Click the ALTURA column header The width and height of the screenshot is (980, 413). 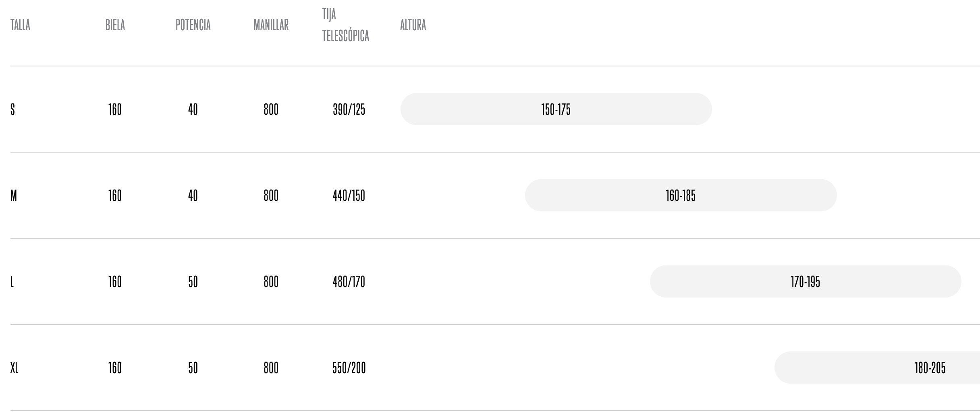tap(413, 25)
